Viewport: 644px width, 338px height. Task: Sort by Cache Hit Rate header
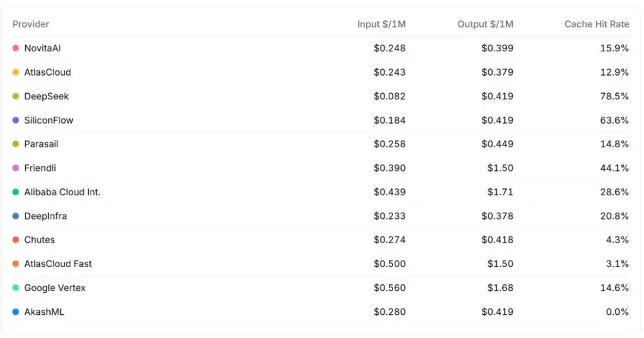pos(596,24)
